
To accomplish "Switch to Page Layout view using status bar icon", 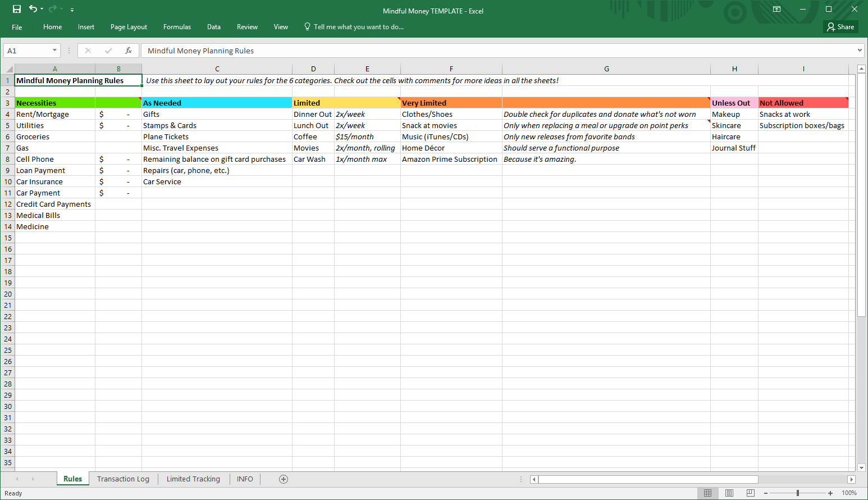I will [729, 493].
